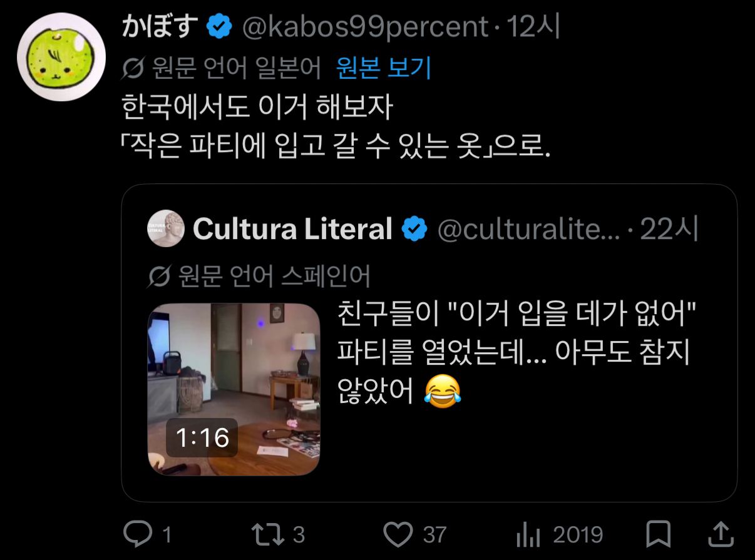This screenshot has width=755, height=560.
Task: Open the green kabosu profile avatar
Action: (x=61, y=57)
